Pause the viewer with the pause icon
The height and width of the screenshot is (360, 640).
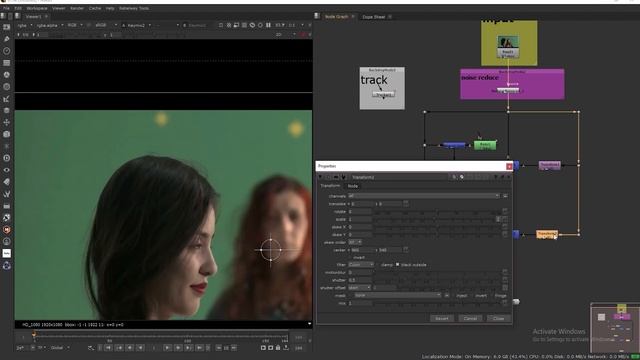(268, 25)
